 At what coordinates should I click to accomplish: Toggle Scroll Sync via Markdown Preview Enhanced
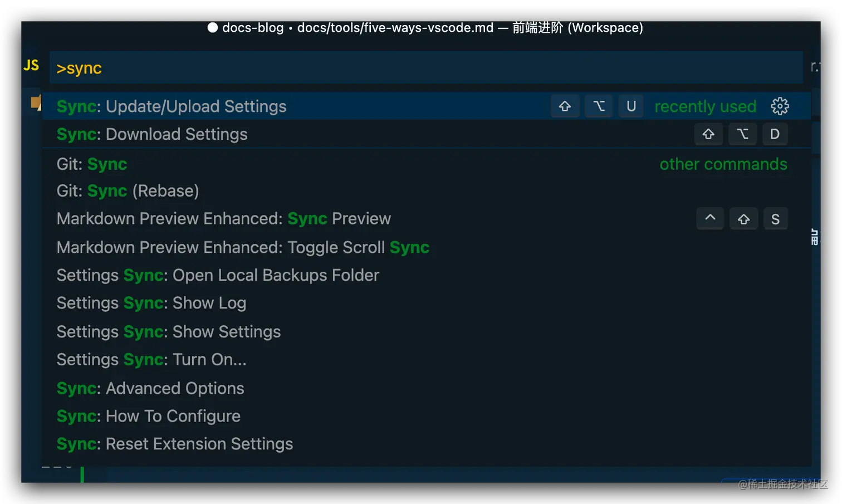pos(243,247)
